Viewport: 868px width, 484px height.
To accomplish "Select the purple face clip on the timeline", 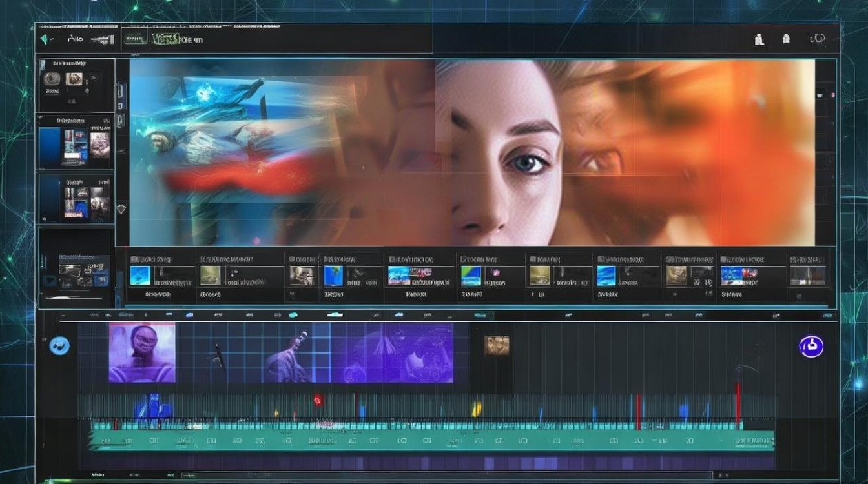I will (142, 353).
